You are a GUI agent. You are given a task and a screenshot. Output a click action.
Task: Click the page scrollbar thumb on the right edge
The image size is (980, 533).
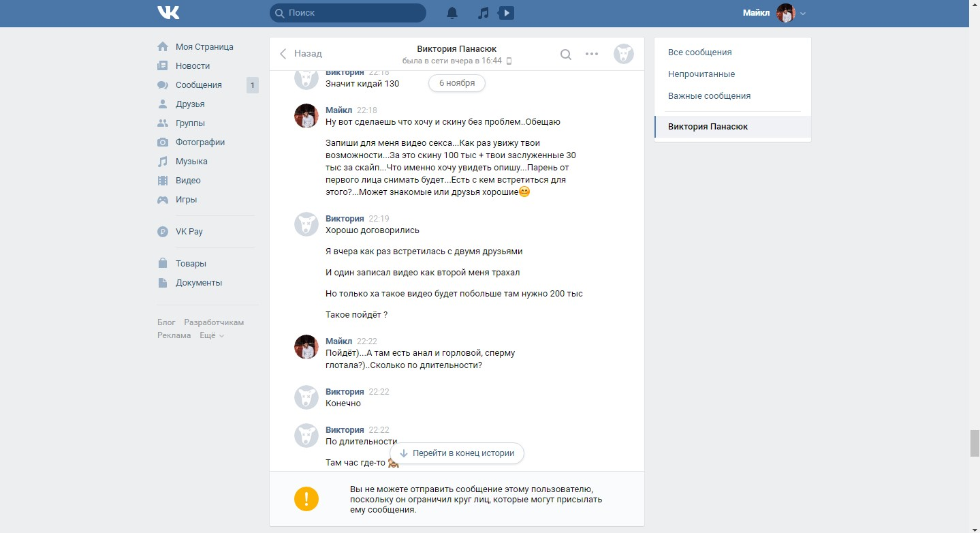click(974, 443)
